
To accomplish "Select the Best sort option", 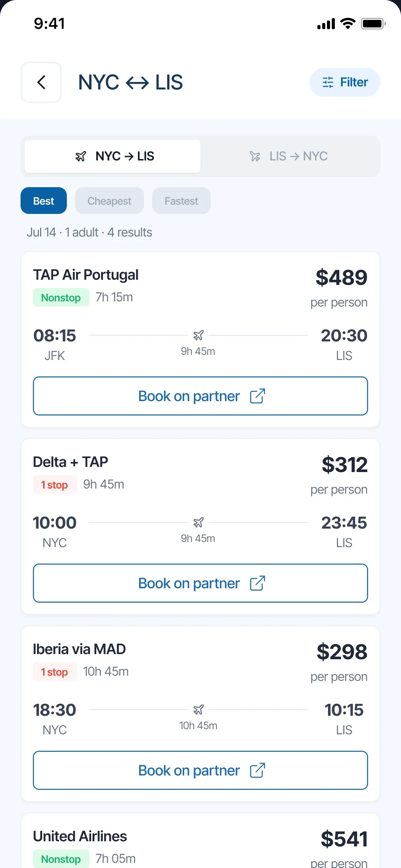I will coord(44,201).
